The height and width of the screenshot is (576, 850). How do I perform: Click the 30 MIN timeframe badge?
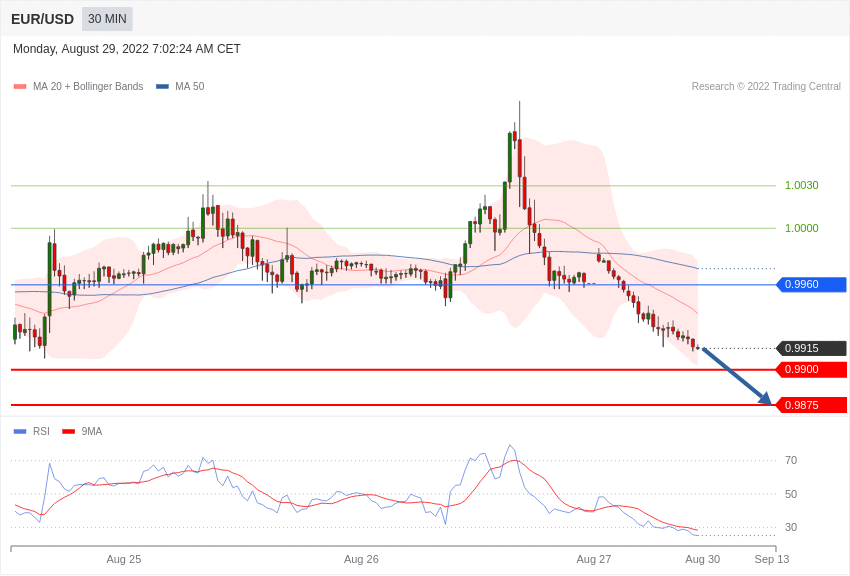click(107, 19)
